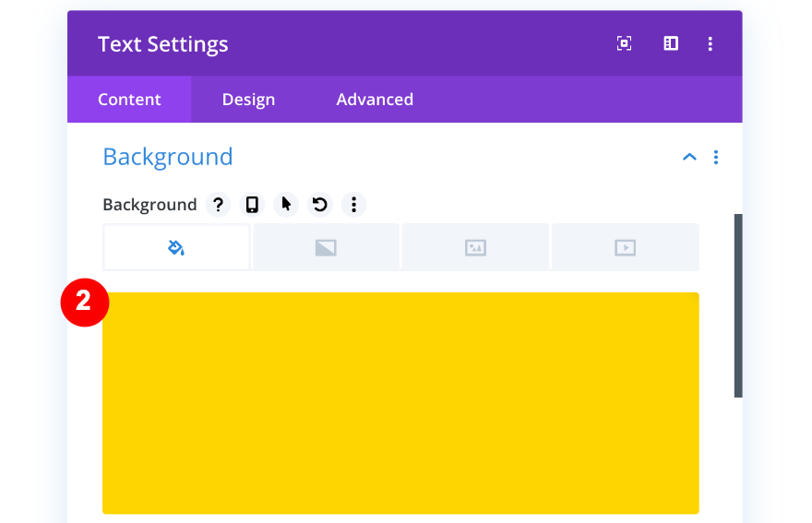The width and height of the screenshot is (812, 523).
Task: Collapse the Background section chevron
Action: (x=689, y=158)
